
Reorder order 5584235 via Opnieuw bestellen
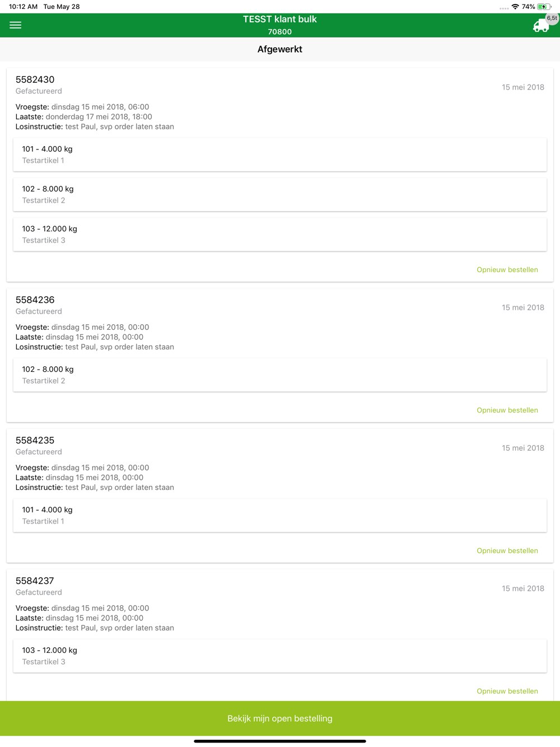coord(507,551)
